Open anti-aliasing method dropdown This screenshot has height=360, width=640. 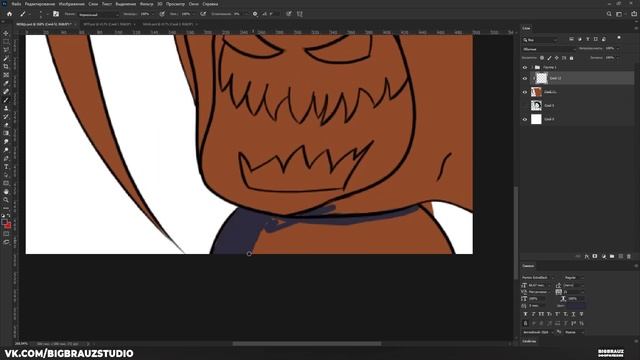[576, 332]
